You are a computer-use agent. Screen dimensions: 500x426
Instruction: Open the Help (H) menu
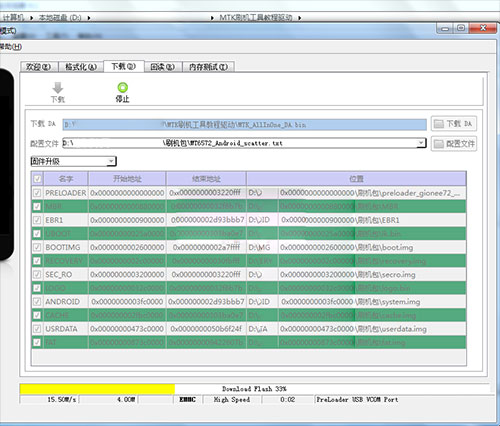[11, 47]
